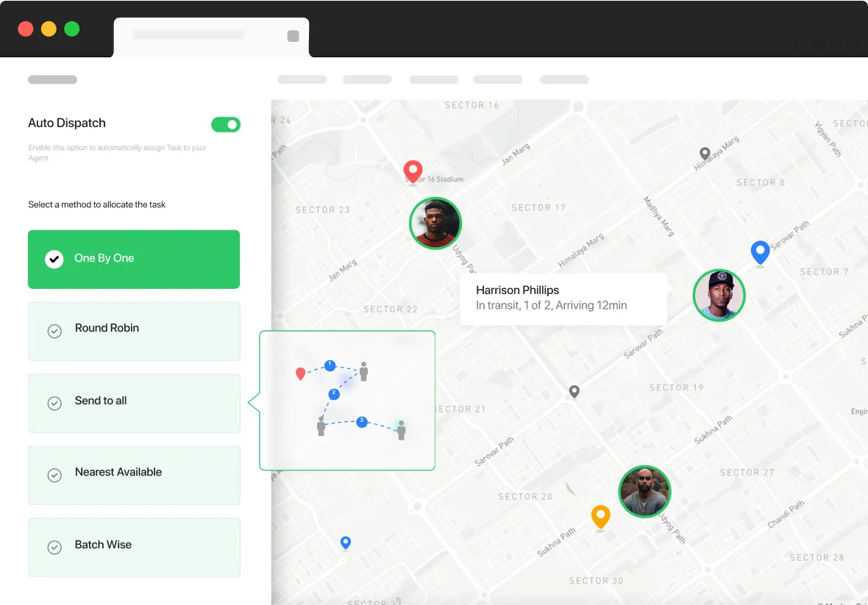The width and height of the screenshot is (868, 605).
Task: Click the small blue pin below Sector 20
Action: tap(346, 543)
